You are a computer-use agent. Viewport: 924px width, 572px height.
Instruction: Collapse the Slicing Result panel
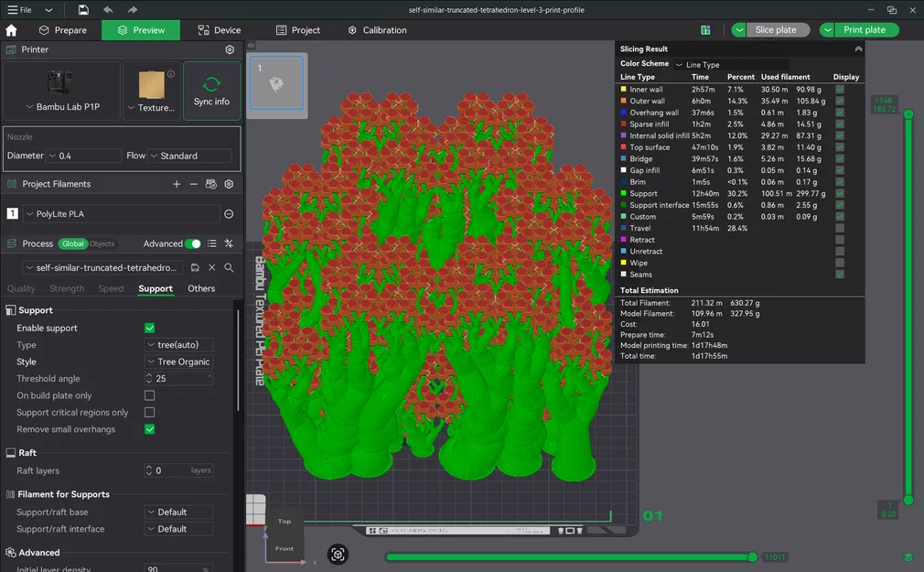pos(858,49)
